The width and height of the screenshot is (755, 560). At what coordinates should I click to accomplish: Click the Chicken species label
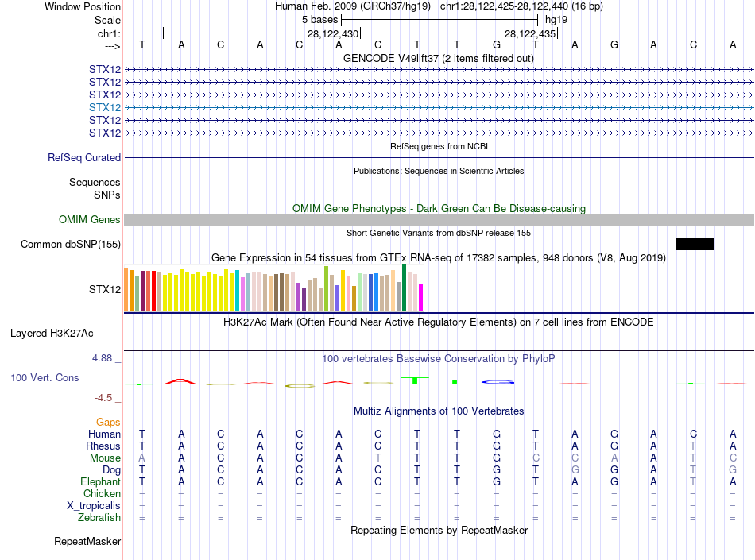pos(102,493)
